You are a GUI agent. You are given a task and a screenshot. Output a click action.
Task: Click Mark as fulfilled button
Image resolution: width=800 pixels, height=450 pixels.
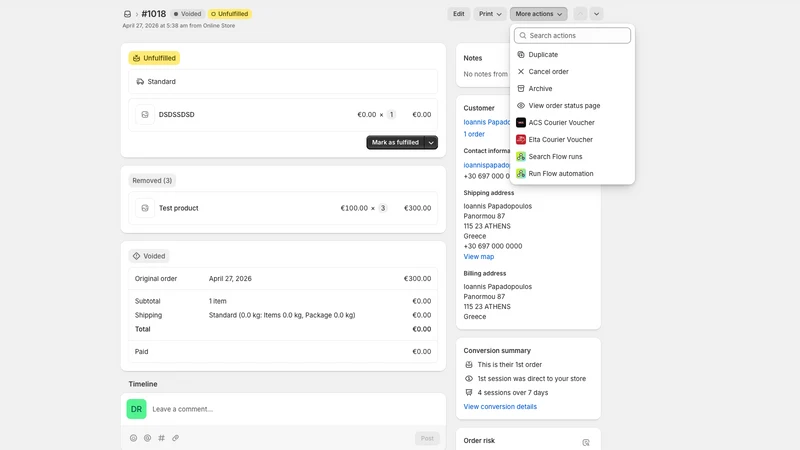(x=395, y=142)
